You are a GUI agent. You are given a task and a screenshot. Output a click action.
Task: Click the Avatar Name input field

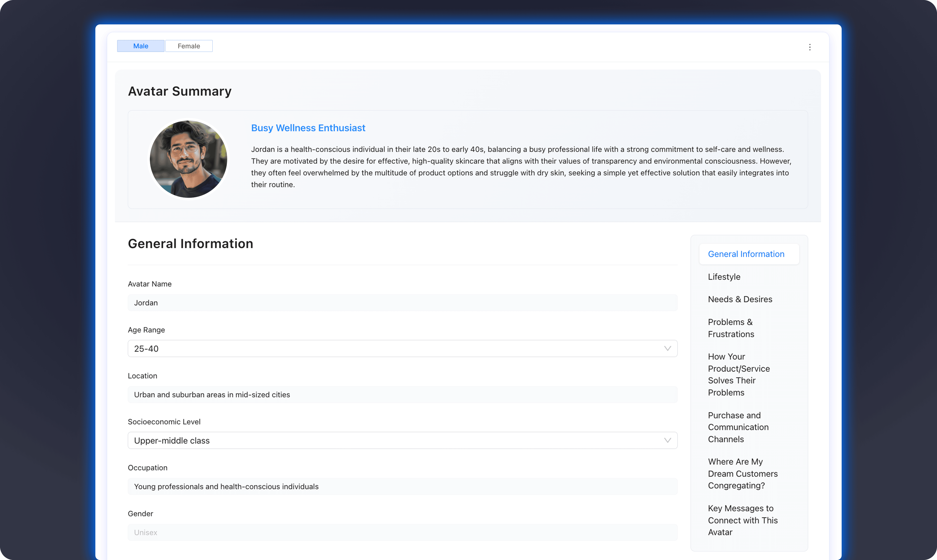[x=402, y=303]
